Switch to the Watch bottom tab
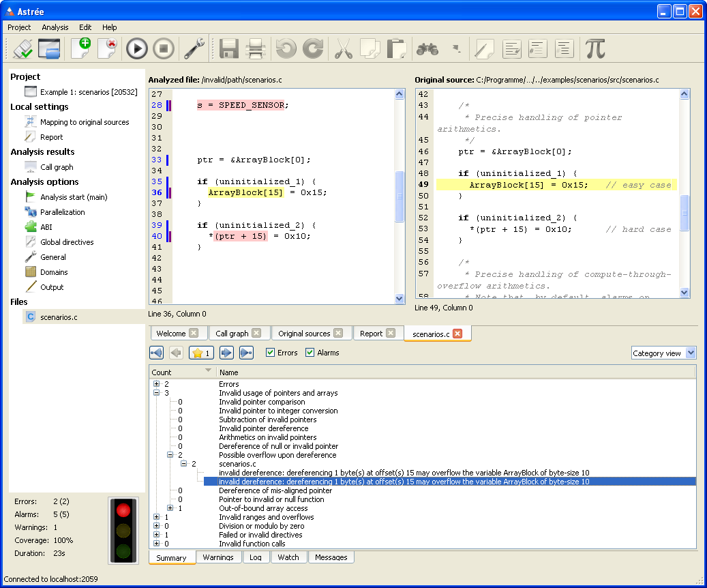 pyautogui.click(x=288, y=557)
